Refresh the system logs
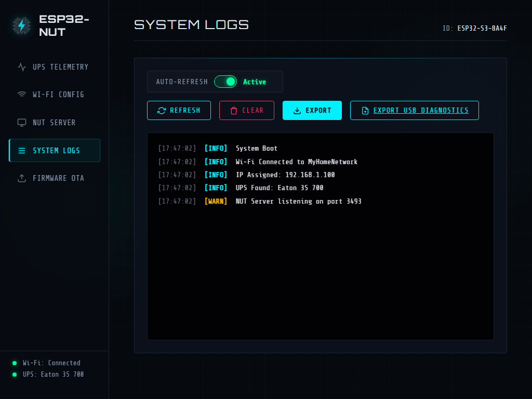 [x=179, y=110]
